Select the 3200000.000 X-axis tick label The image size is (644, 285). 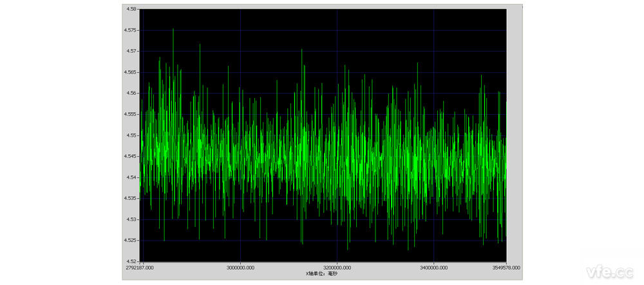tap(337, 267)
